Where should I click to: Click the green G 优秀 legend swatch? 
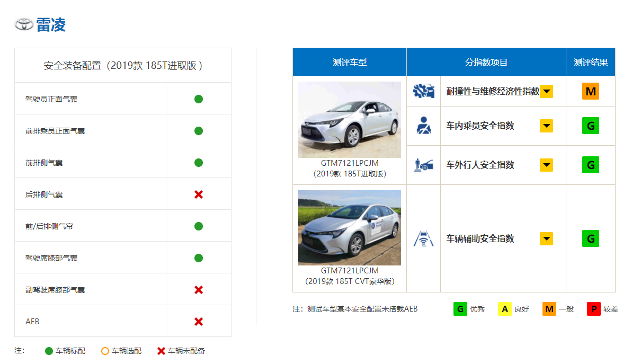tap(460, 309)
